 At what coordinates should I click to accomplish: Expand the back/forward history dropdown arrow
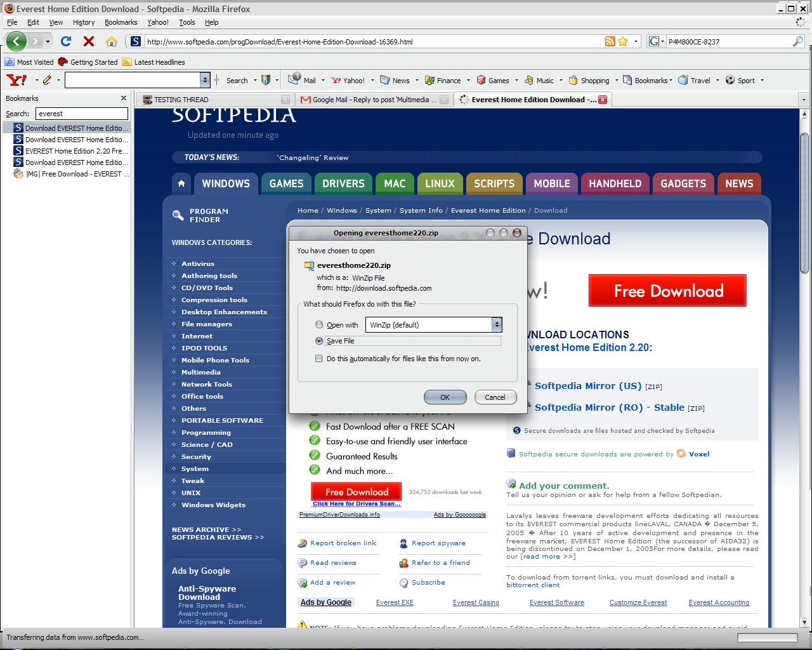click(x=48, y=42)
